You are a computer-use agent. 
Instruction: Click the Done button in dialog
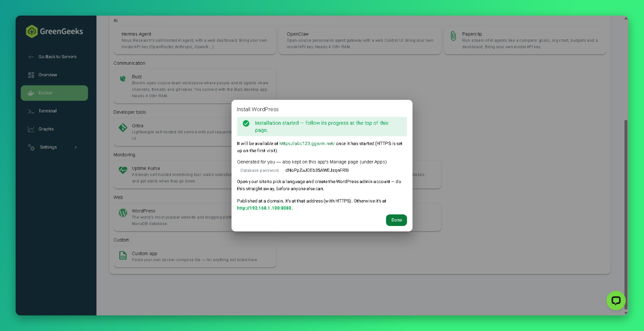pos(396,220)
